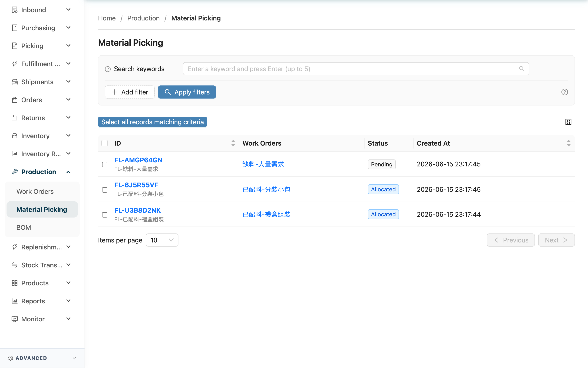Check the box for FL-U3B8D2NK row
This screenshot has height=368, width=588.
pyautogui.click(x=105, y=215)
